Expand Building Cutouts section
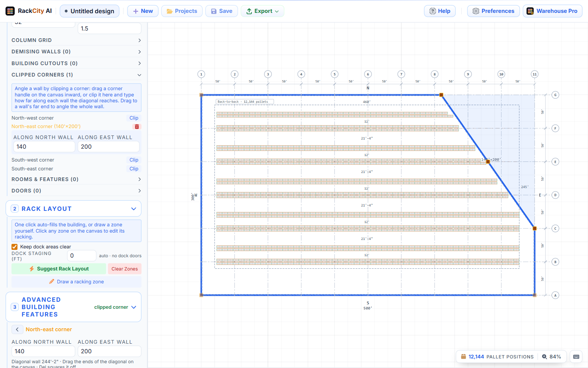Image resolution: width=588 pixels, height=368 pixels. (76, 63)
